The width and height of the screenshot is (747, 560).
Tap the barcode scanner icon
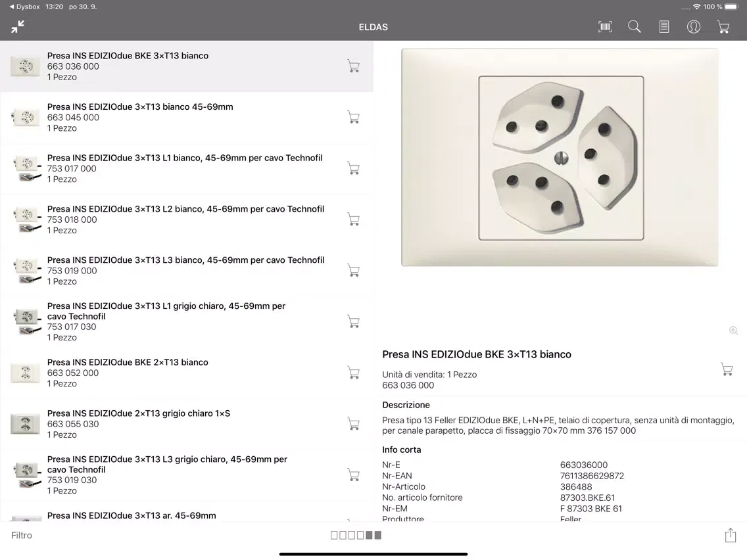605,27
